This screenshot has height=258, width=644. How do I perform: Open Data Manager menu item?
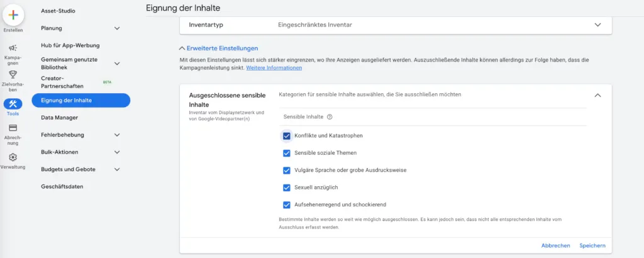tap(60, 118)
